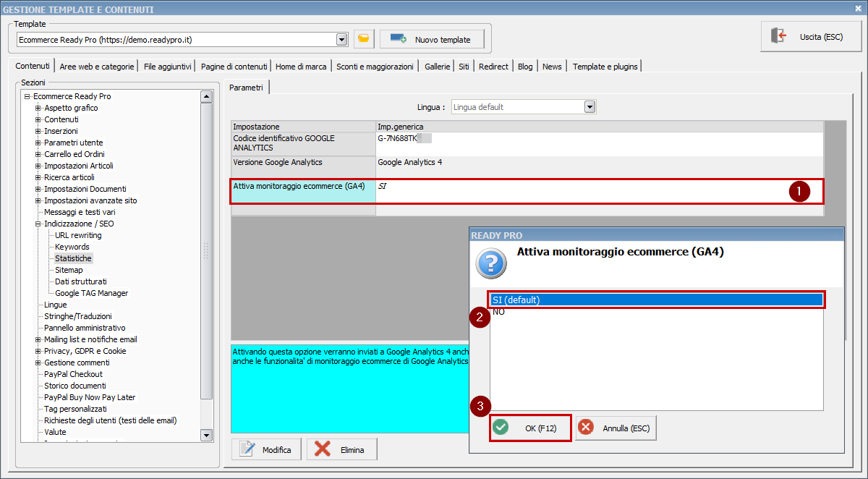Select Lingue in the sections tree
This screenshot has width=868, height=479.
[x=55, y=305]
